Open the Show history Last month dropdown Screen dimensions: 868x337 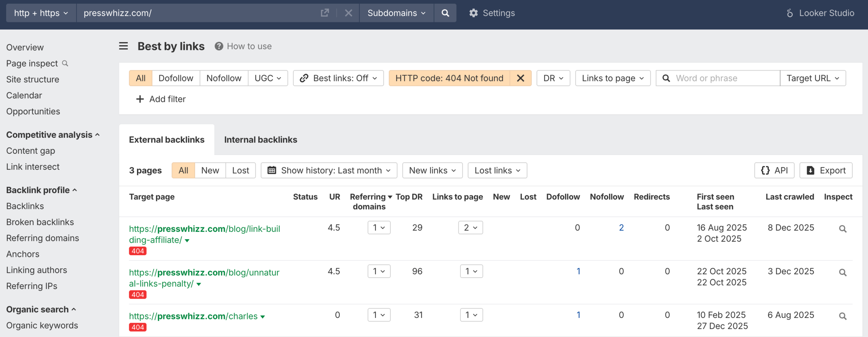pos(329,170)
